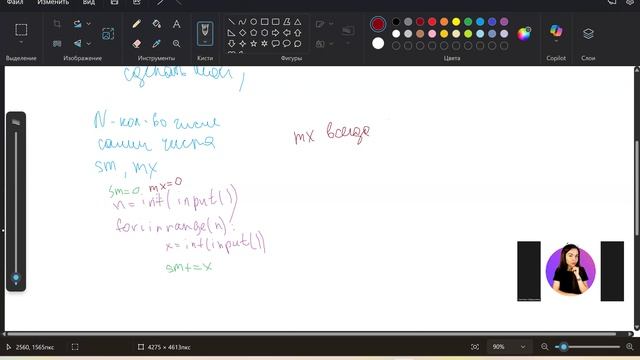Image resolution: width=640 pixels, height=360 pixels.
Task: Select the Color picker eyedropper tool
Action: click(156, 43)
